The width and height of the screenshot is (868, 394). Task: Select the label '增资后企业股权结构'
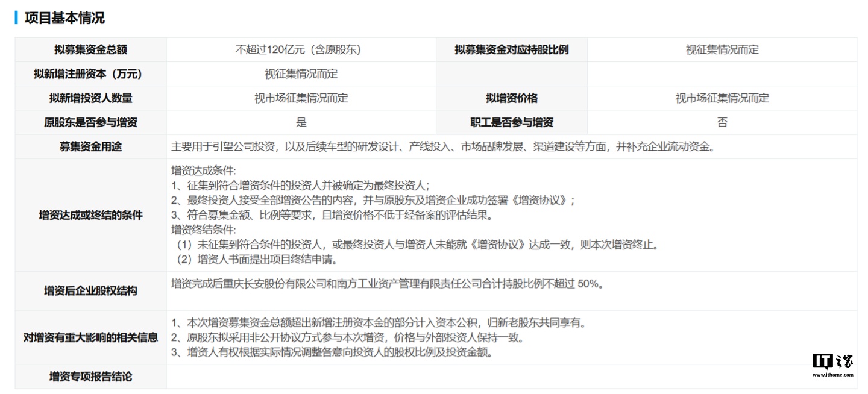[90, 291]
